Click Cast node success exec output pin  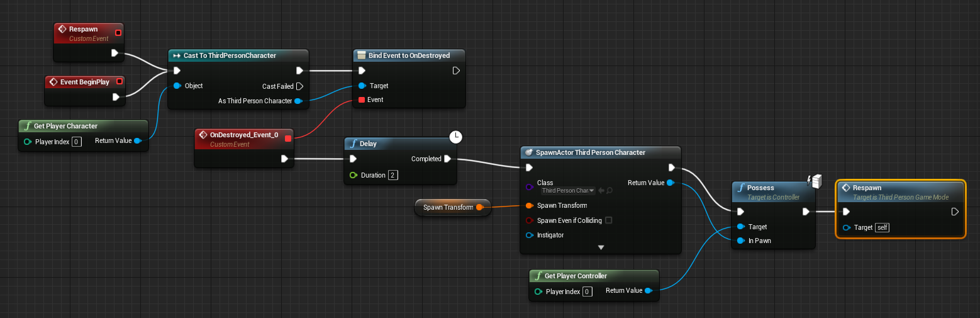(299, 71)
